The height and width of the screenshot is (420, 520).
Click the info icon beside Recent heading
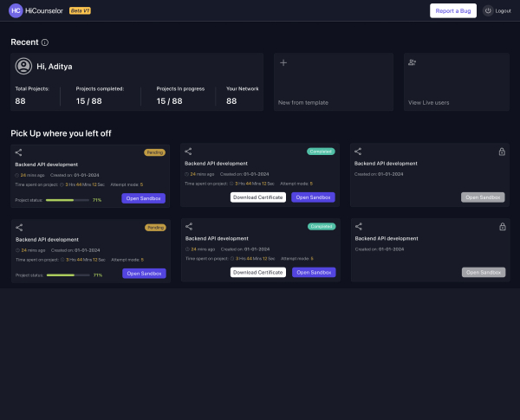(45, 42)
